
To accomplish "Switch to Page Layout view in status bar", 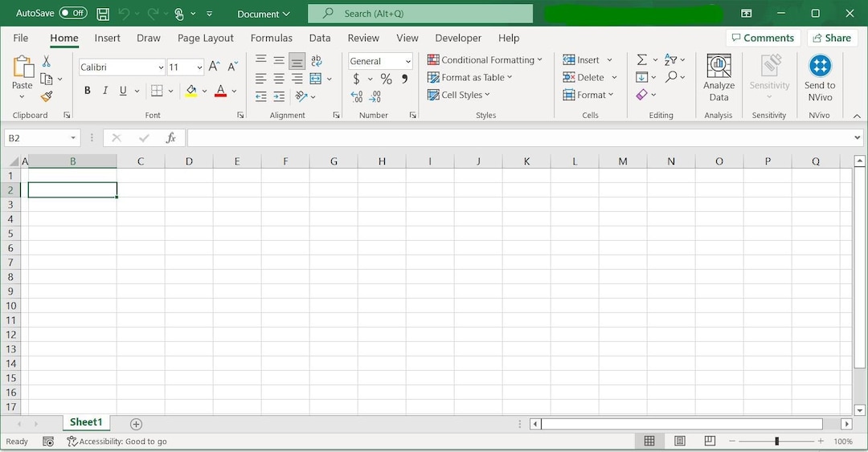I will click(x=680, y=441).
